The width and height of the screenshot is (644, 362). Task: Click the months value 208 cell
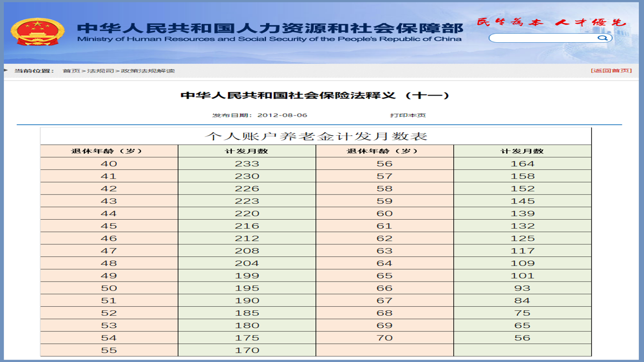(x=247, y=250)
